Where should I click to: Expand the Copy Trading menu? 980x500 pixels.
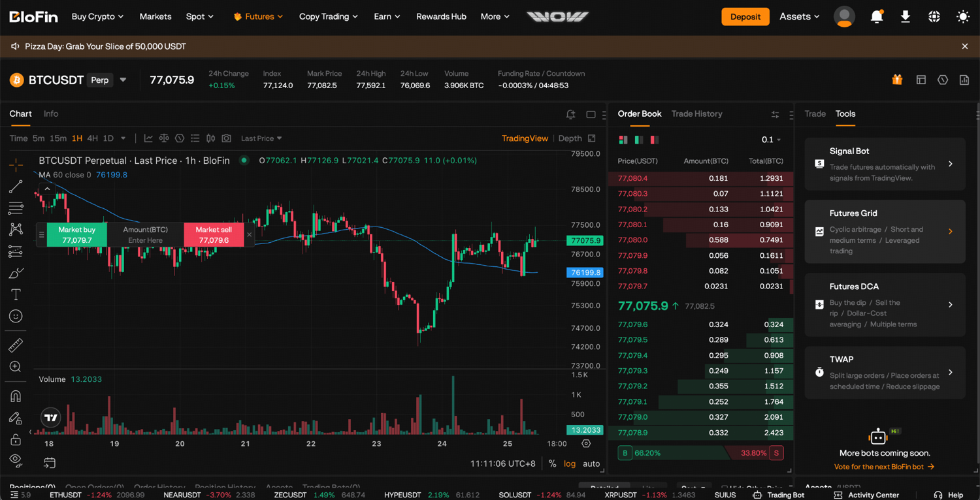[x=328, y=16]
